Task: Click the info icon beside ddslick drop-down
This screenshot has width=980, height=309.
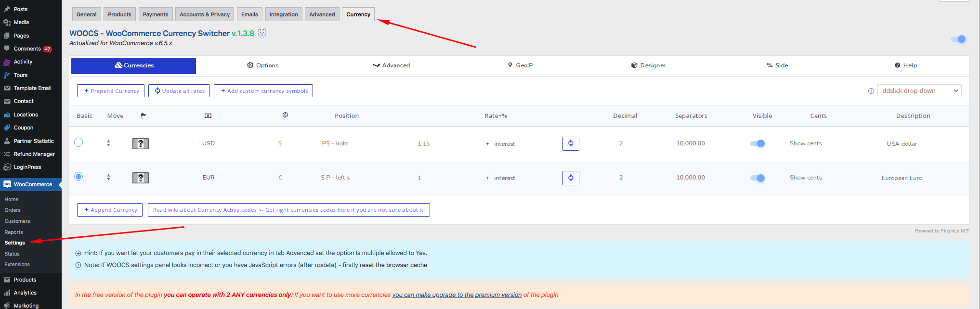Action: (871, 91)
